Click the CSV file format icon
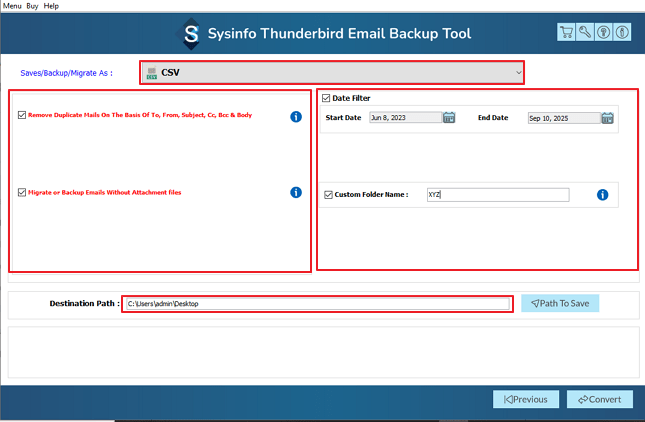Image resolution: width=645 pixels, height=422 pixels. [x=152, y=72]
